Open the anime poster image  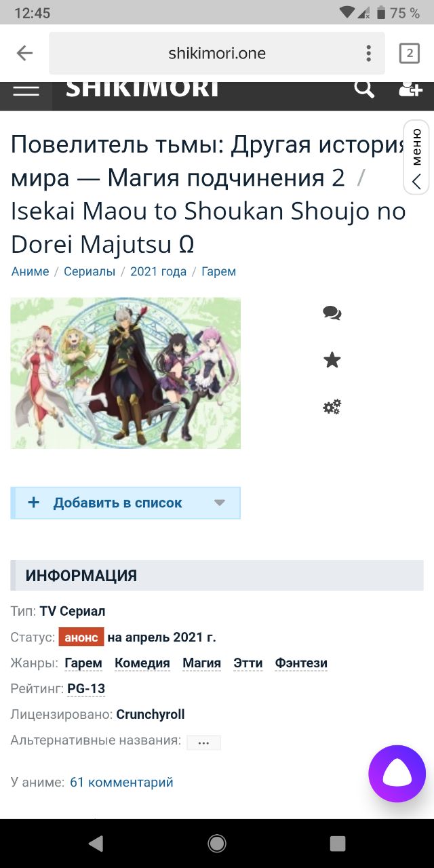[x=125, y=373]
